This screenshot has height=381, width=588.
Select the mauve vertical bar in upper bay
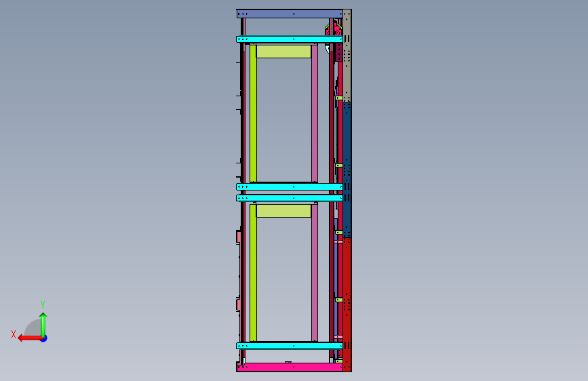pos(315,114)
